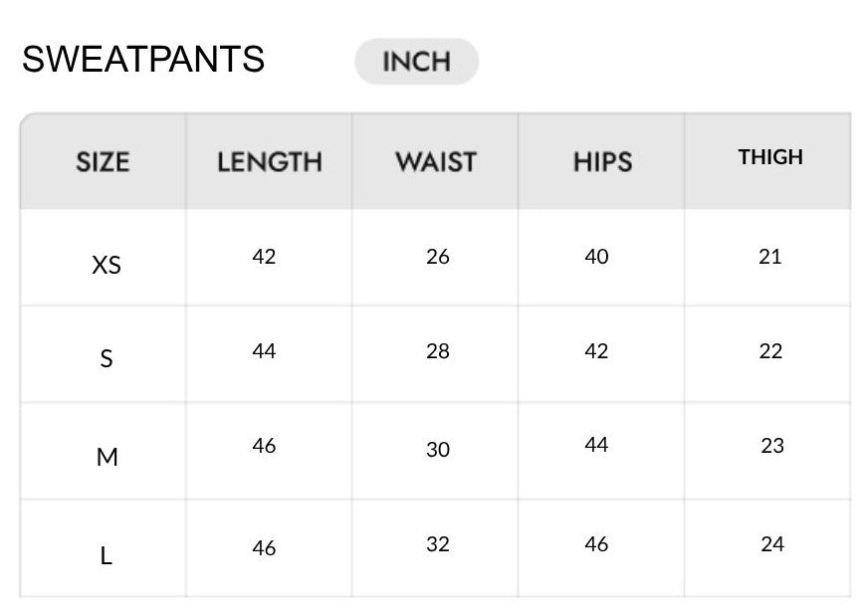Click the M size row label
The image size is (862, 616).
107,457
